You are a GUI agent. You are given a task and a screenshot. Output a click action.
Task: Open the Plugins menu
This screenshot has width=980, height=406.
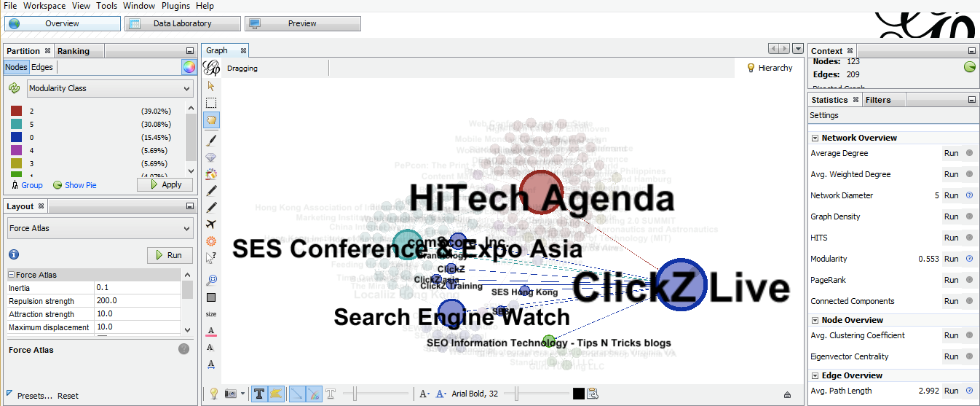(x=175, y=6)
